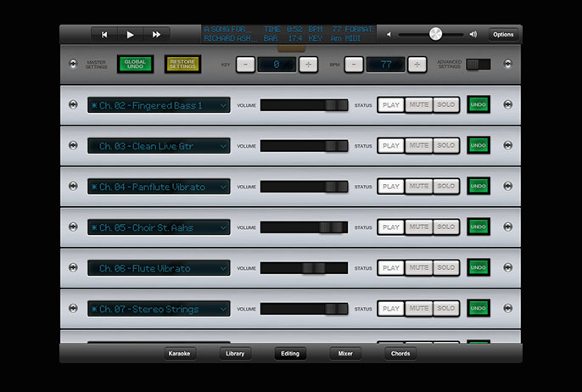
Task: Adjust Ch. 04 Panflute Vibrato volume slider
Action: pos(336,187)
